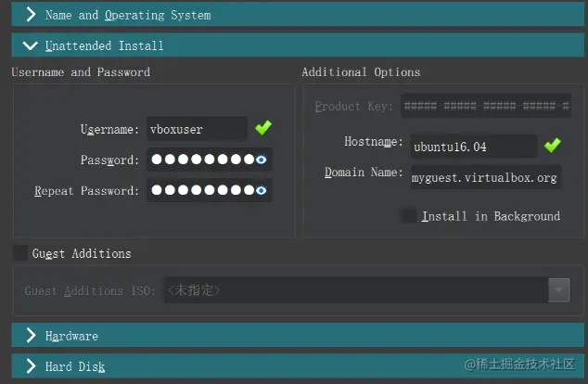Click the 'Hostname:' label
The width and height of the screenshot is (588, 384).
(374, 141)
